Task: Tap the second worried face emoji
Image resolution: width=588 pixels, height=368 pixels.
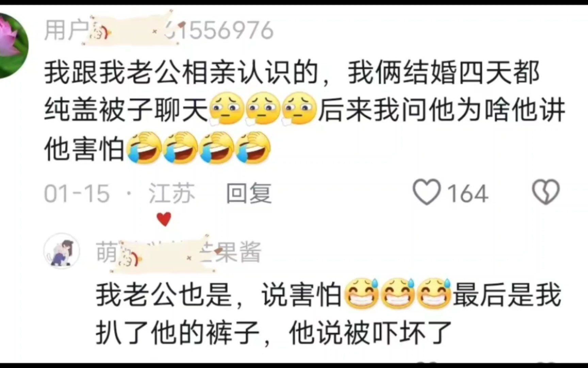Action: [263, 109]
